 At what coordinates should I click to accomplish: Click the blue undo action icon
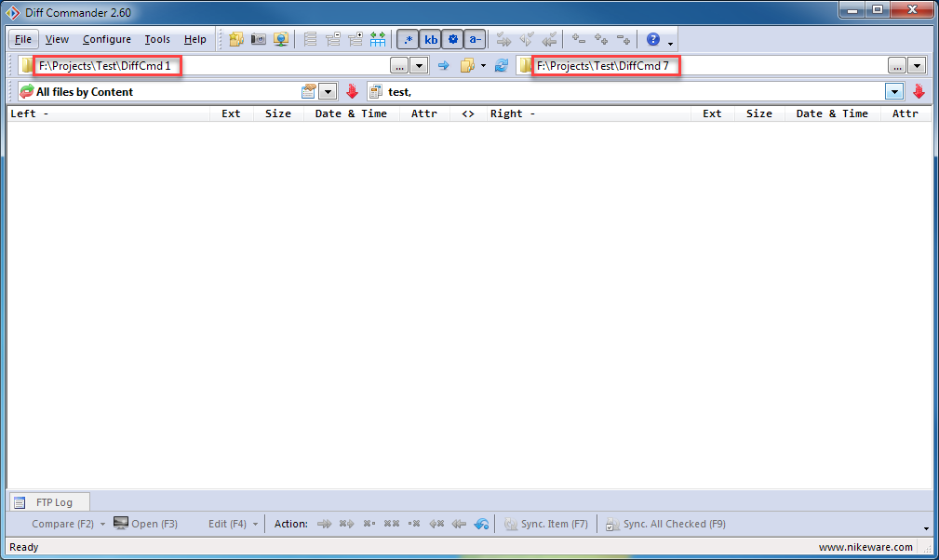pyautogui.click(x=481, y=524)
